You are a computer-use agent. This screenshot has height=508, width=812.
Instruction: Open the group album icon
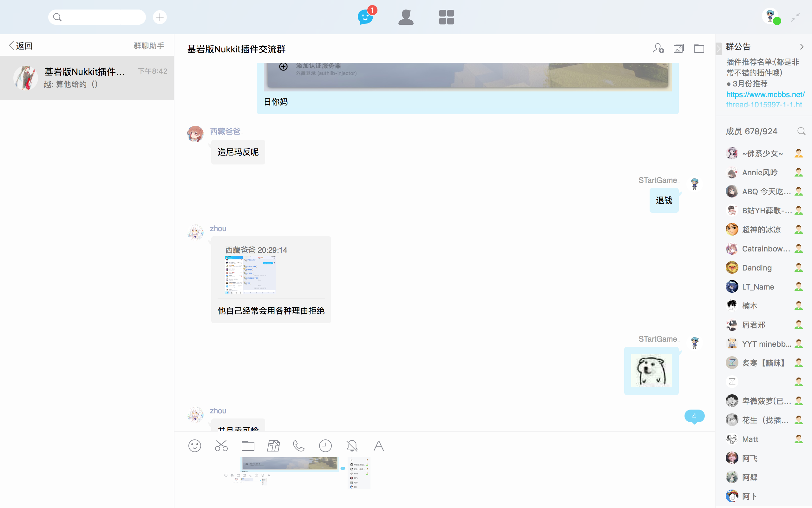(678, 48)
